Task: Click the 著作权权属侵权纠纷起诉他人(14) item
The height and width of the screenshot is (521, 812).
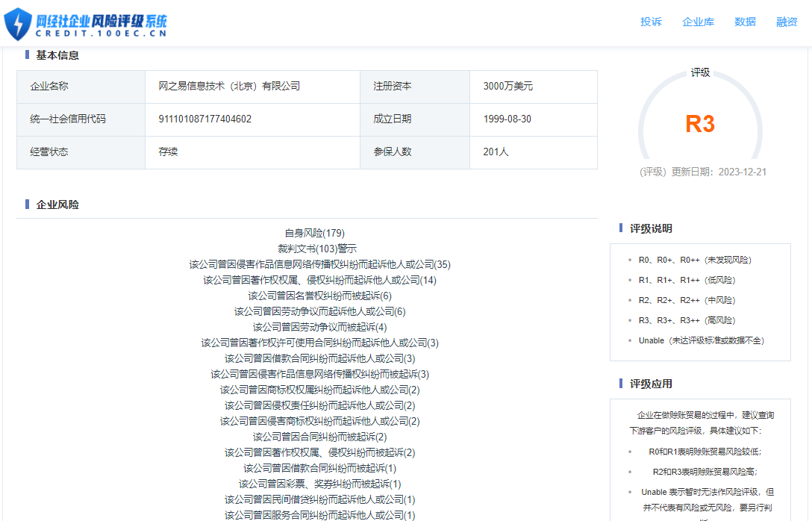Action: [319, 280]
